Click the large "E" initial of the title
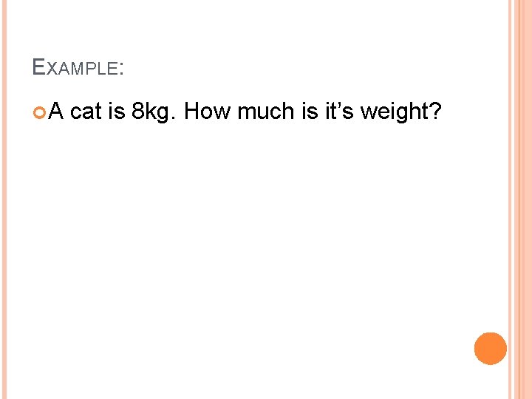This screenshot has width=532, height=399. tap(39, 69)
